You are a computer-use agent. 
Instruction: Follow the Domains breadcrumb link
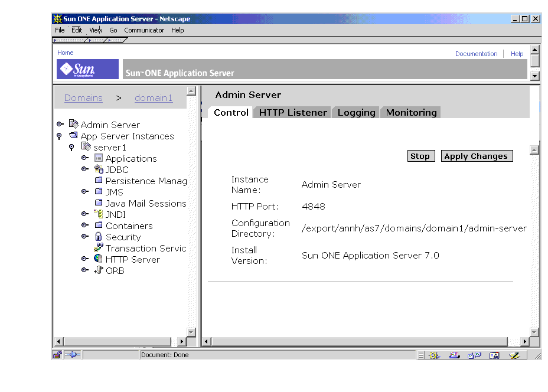point(83,98)
